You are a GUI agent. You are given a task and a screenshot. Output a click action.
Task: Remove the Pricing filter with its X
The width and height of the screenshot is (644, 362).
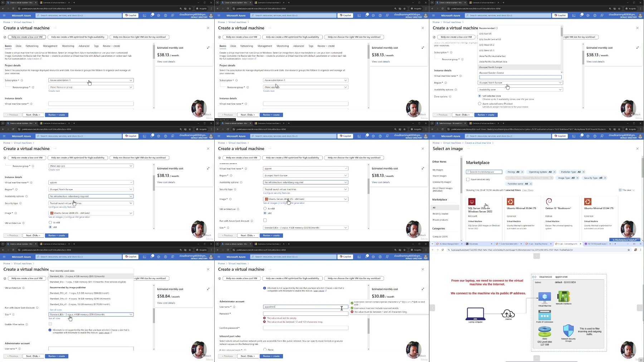(522, 172)
